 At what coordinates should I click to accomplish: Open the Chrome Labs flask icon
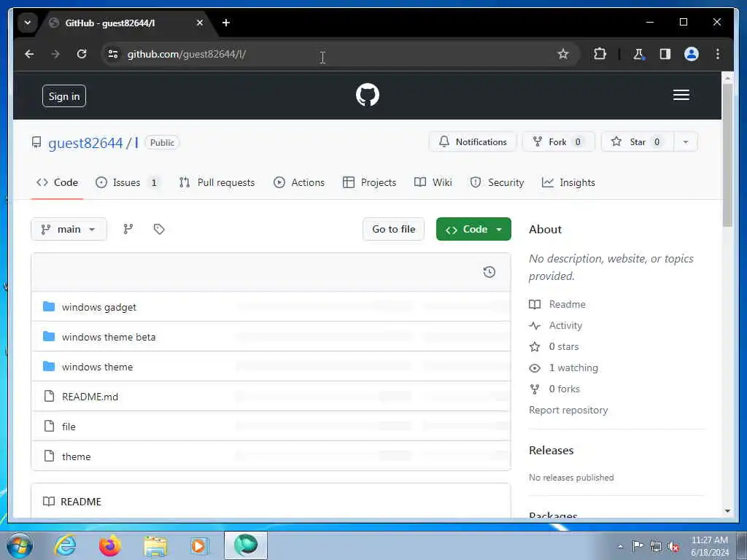click(x=638, y=54)
